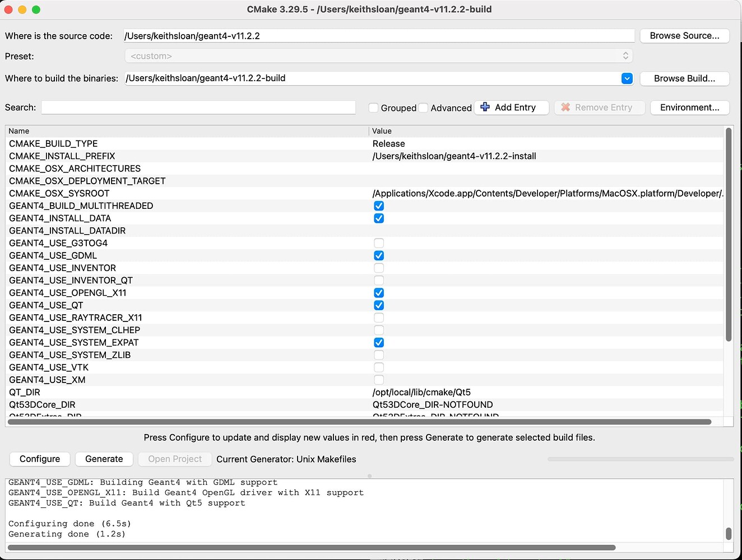Open the Environment dialog

coord(689,108)
